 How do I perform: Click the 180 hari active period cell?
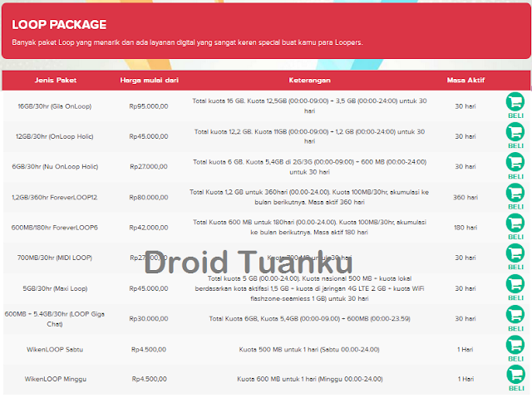pyautogui.click(x=465, y=228)
